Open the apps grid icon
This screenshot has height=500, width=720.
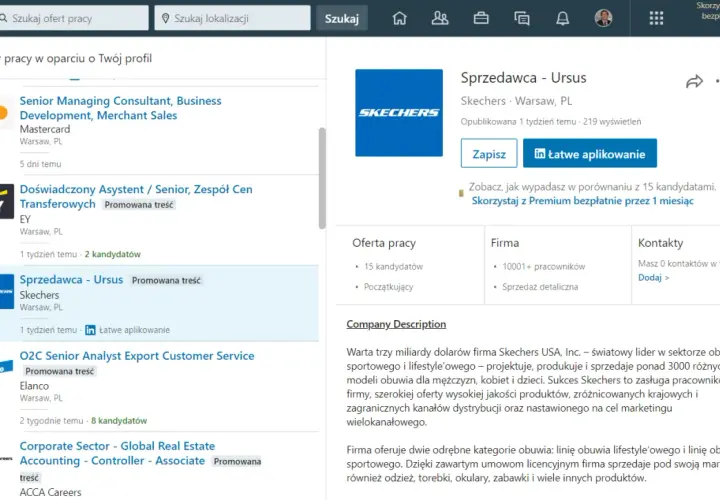point(656,18)
